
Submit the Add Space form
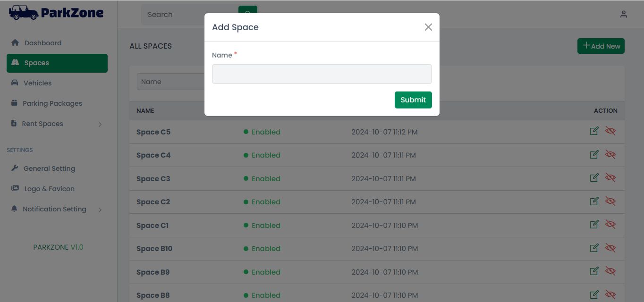click(413, 100)
